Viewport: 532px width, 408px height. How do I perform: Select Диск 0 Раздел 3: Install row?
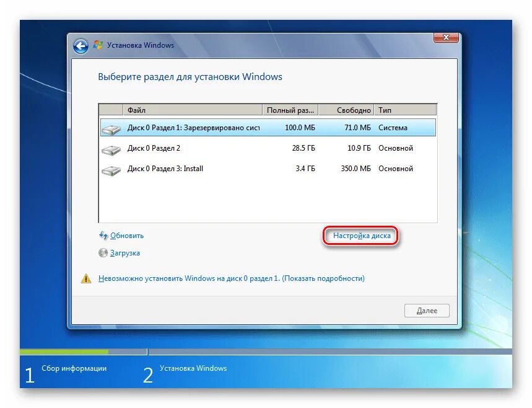[x=268, y=169]
